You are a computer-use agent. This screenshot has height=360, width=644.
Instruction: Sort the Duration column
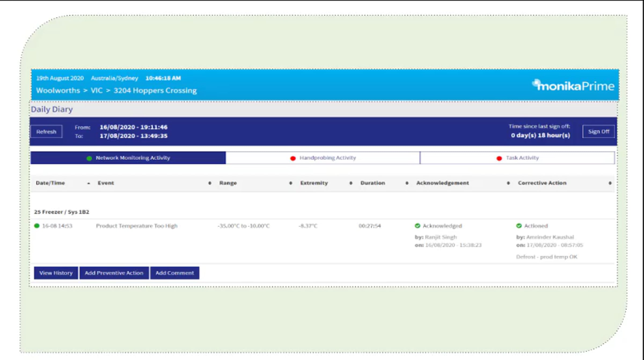[x=407, y=183]
